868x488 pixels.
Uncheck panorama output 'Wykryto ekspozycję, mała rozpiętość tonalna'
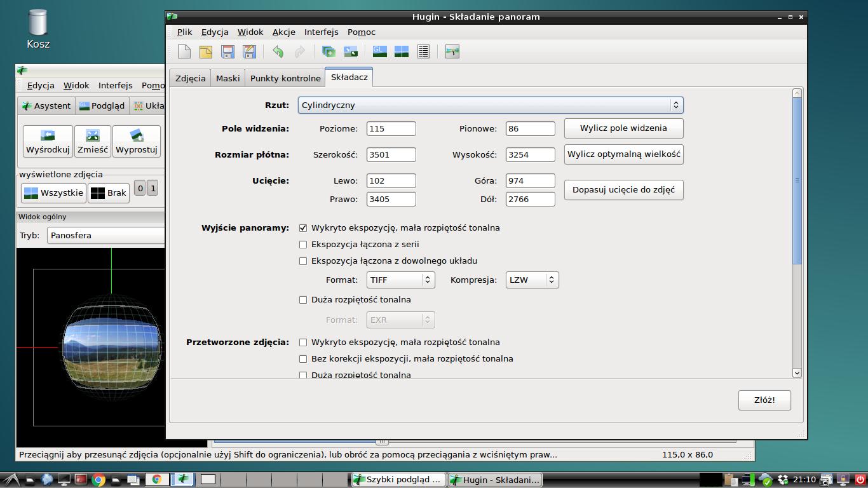(303, 228)
